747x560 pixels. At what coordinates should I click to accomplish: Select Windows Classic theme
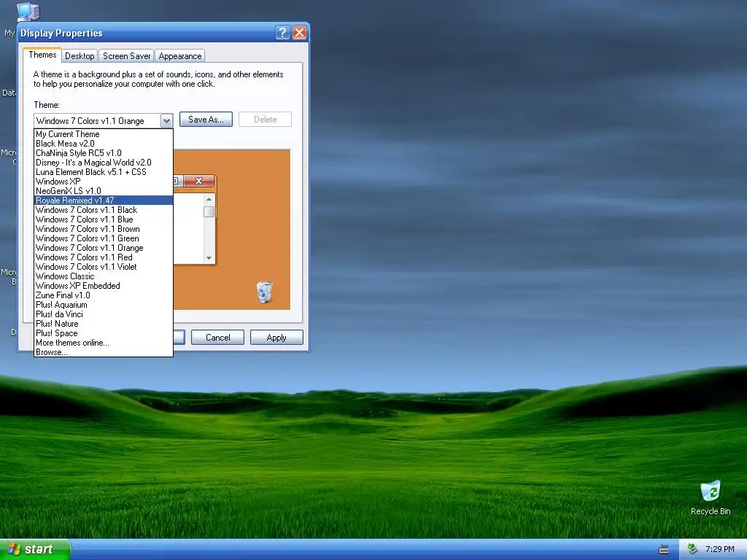[104, 276]
